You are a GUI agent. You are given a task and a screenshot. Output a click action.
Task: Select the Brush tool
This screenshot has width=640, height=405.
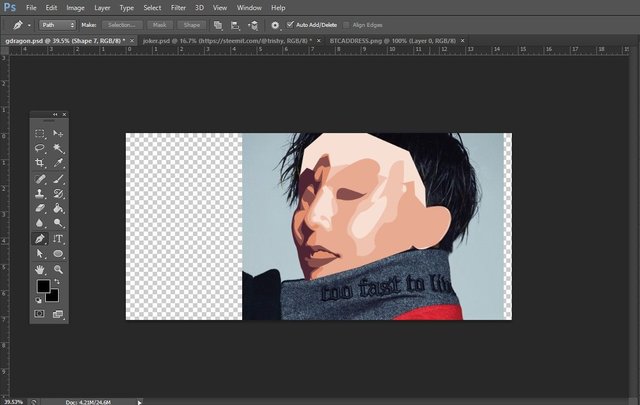58,178
